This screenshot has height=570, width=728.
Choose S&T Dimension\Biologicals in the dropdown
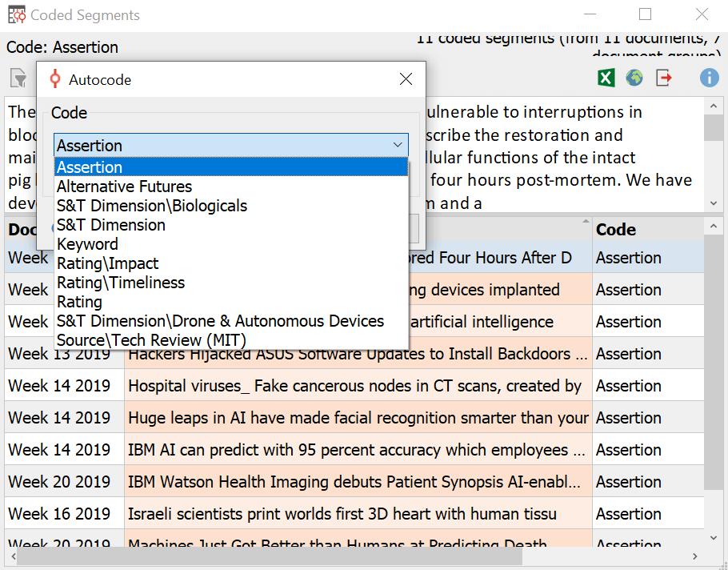point(152,206)
